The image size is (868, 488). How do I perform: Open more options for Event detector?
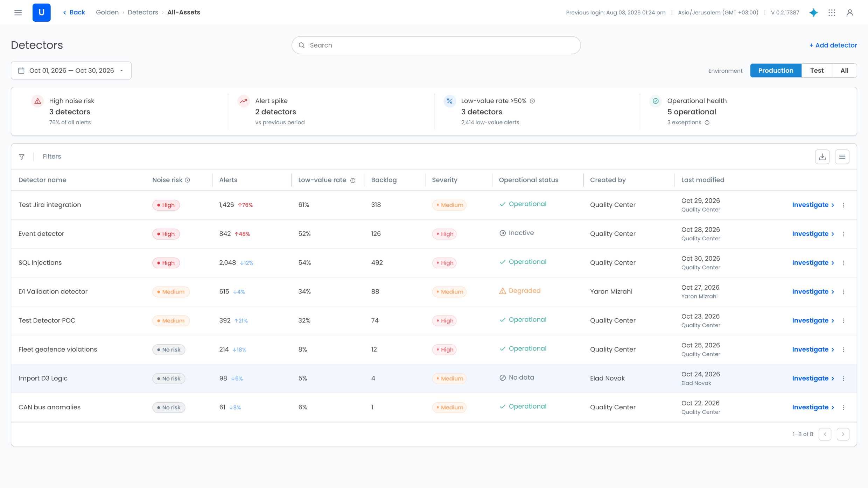pyautogui.click(x=843, y=234)
